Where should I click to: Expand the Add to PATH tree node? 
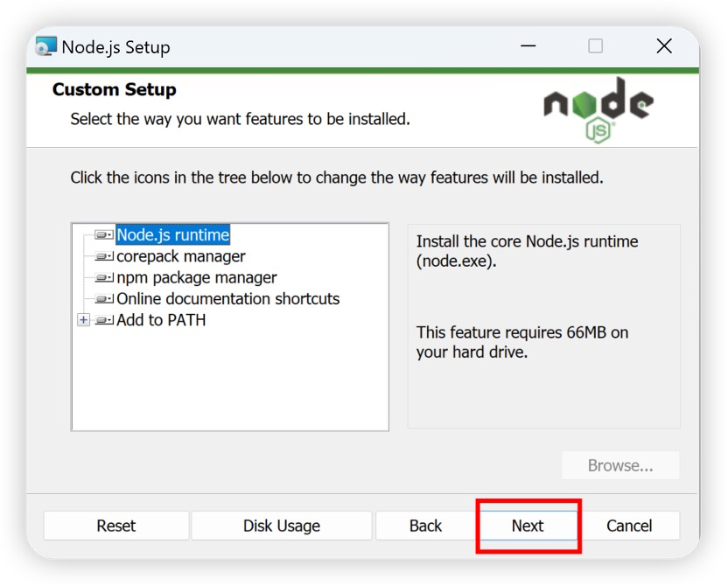[84, 320]
